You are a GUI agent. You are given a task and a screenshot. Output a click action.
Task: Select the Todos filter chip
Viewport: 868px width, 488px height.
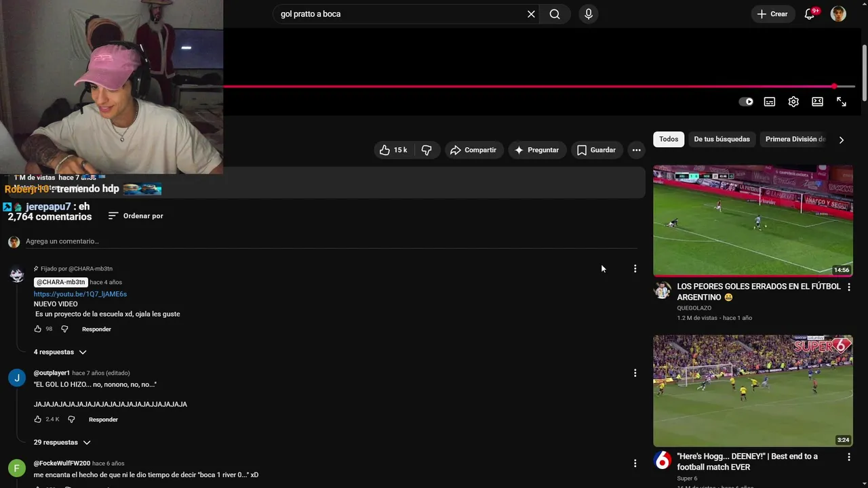(669, 139)
